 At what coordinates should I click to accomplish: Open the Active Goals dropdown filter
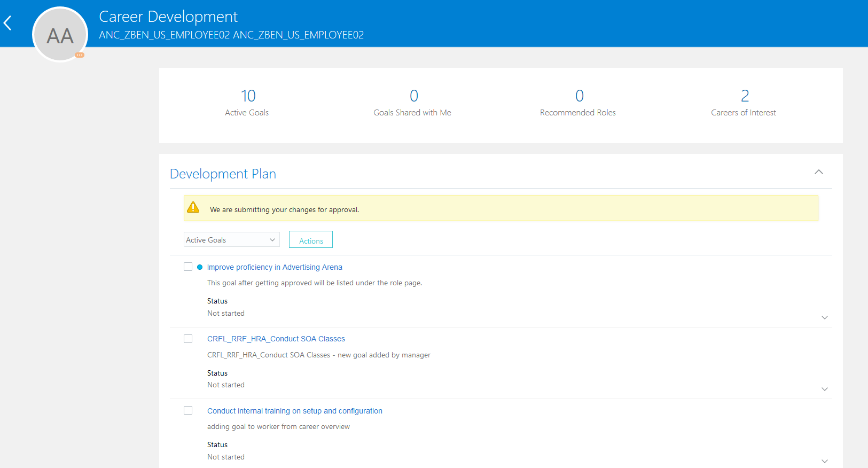231,240
